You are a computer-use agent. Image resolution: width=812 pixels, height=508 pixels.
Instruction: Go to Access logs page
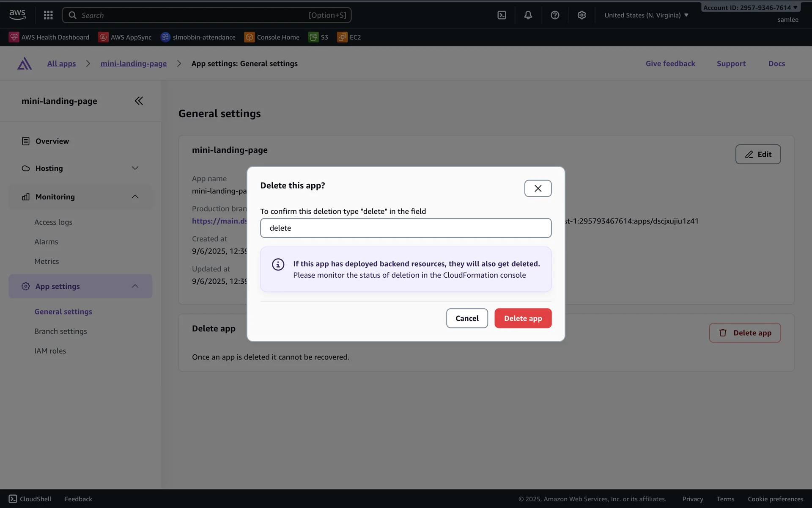53,222
